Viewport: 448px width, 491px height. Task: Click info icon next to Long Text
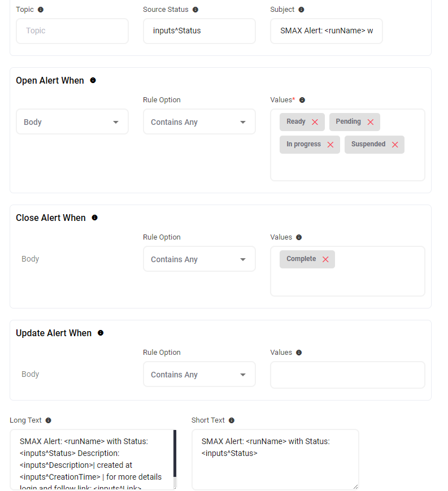48,420
